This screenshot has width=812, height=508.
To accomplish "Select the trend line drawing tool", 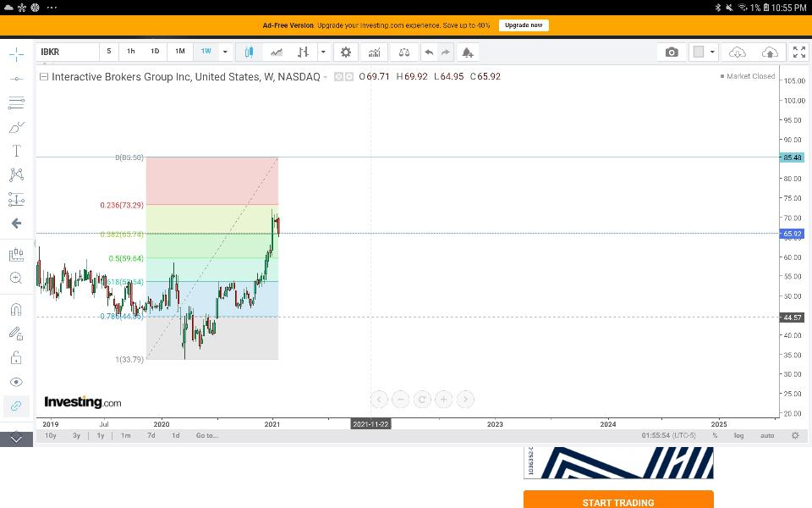I will click(x=17, y=79).
